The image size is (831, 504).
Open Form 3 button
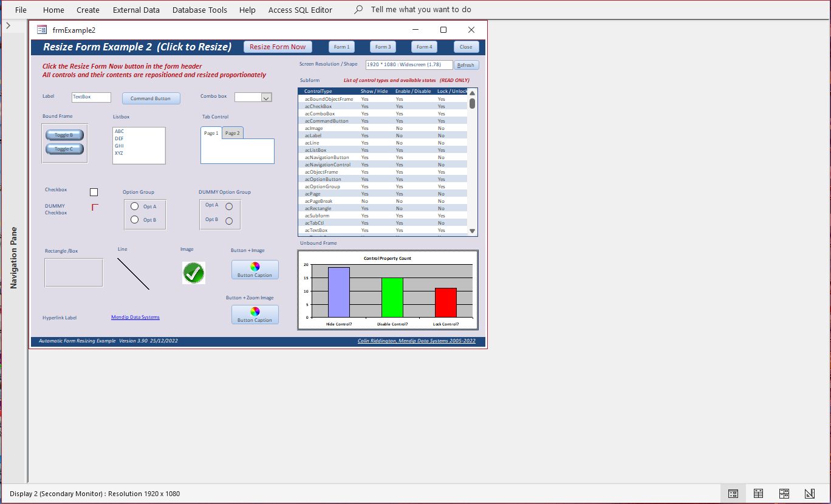coord(383,47)
